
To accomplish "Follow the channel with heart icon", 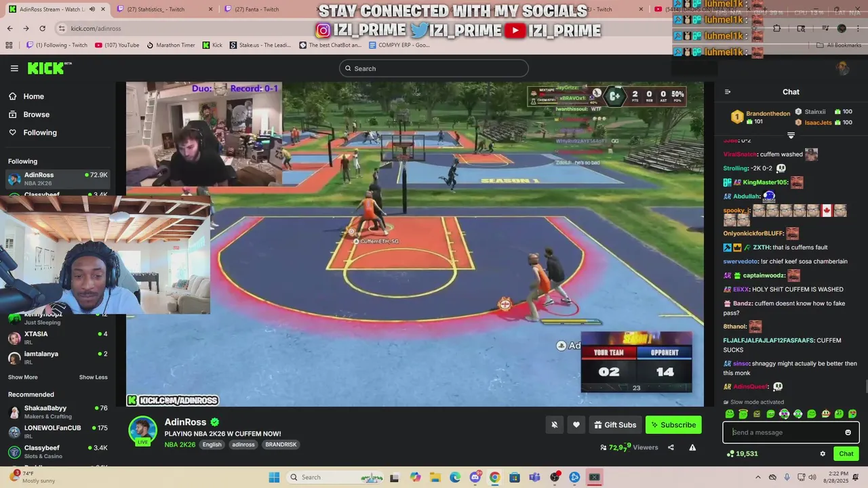I will [576, 425].
